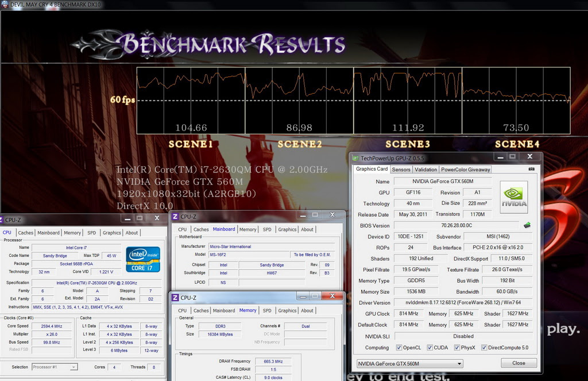Click the NVIDIA SLI Disabled field
The width and height of the screenshot is (588, 381).
point(463,336)
